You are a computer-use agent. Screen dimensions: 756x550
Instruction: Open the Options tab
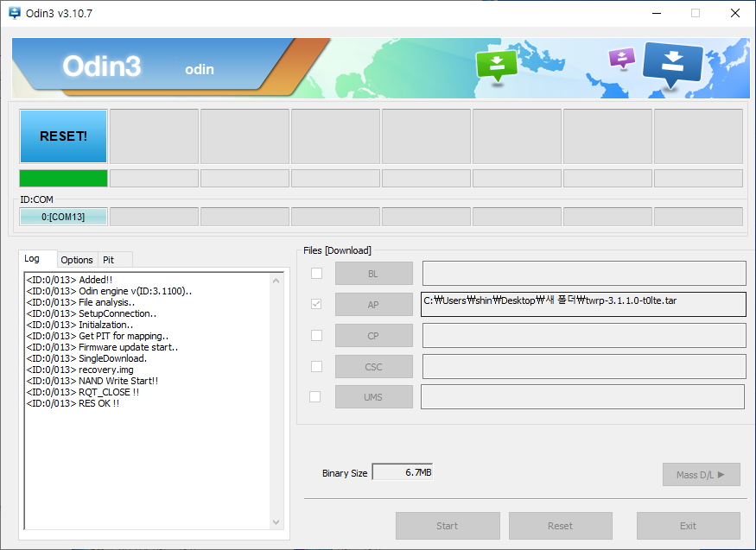point(77,260)
